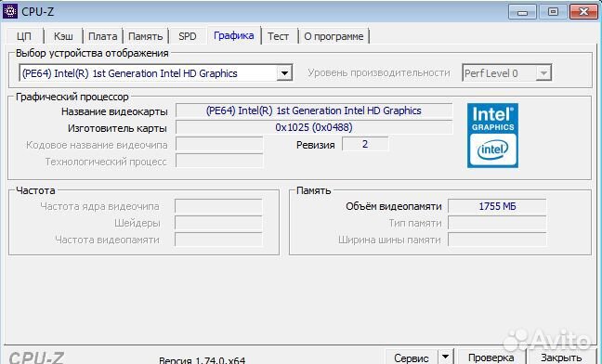Click the empty Технологический процесс field
Screen dimensions: 602x364
(x=219, y=161)
